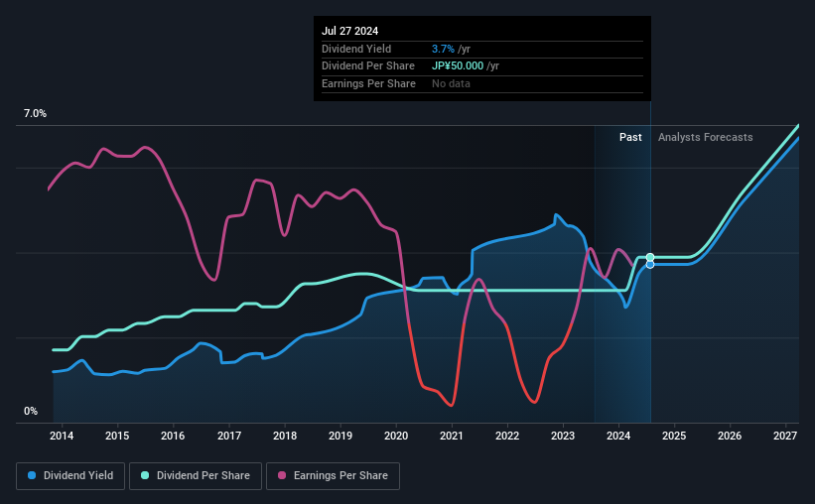Click the JP¥50.000 value in tooltip
Image resolution: width=815 pixels, height=504 pixels.
coord(458,66)
